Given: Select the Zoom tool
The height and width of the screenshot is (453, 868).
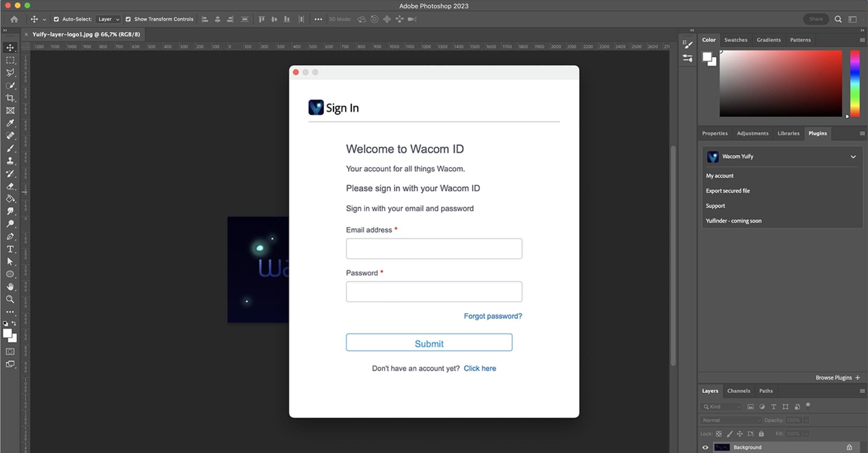Looking at the screenshot, I should pos(10,299).
